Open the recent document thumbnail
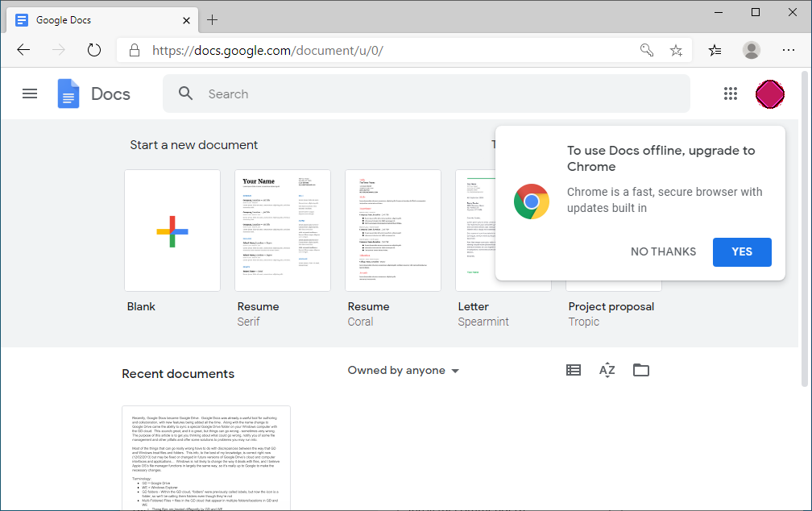This screenshot has width=812, height=511. [x=206, y=458]
